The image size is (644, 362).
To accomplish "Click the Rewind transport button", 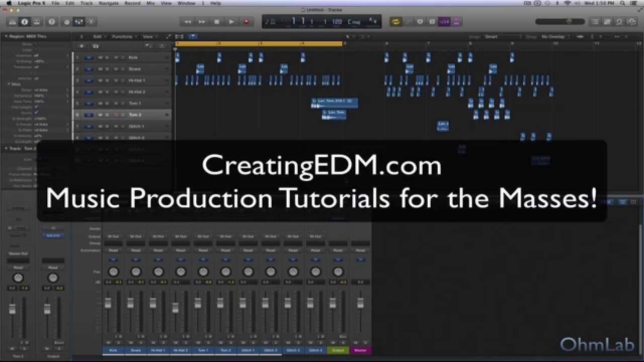I will click(x=188, y=22).
